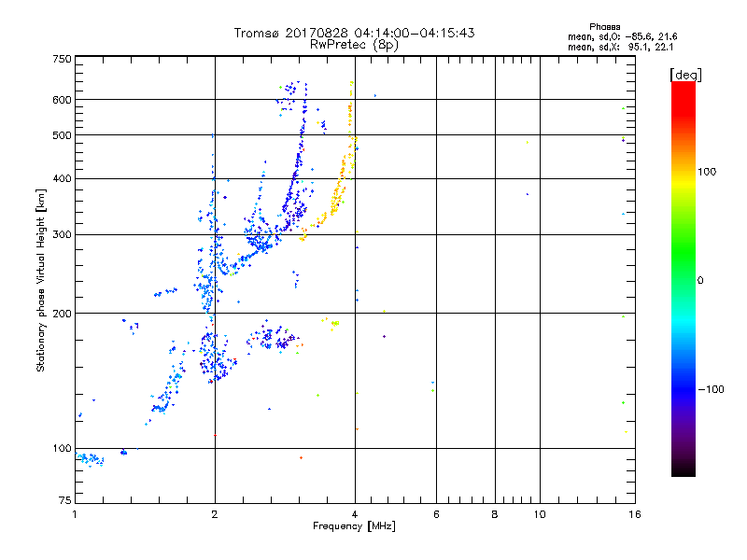This screenshot has width=747, height=560.
Task: Click the x-axis tick label '8'
Action: pyautogui.click(x=495, y=514)
